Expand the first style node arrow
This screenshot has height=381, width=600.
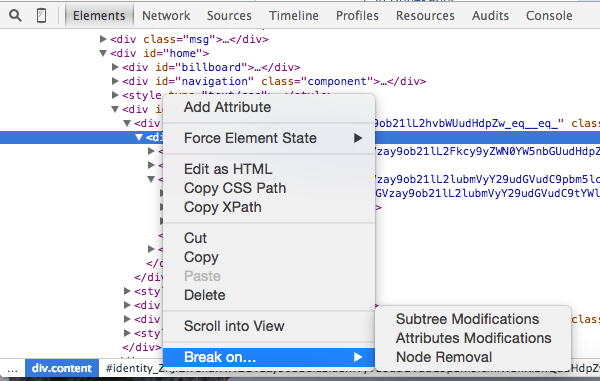(x=115, y=95)
